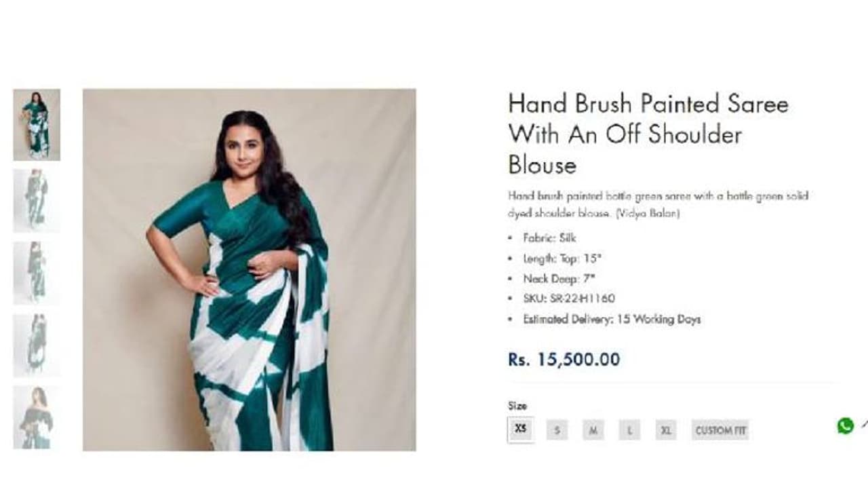The width and height of the screenshot is (868, 496).
Task: Select size L
Action: pos(629,430)
